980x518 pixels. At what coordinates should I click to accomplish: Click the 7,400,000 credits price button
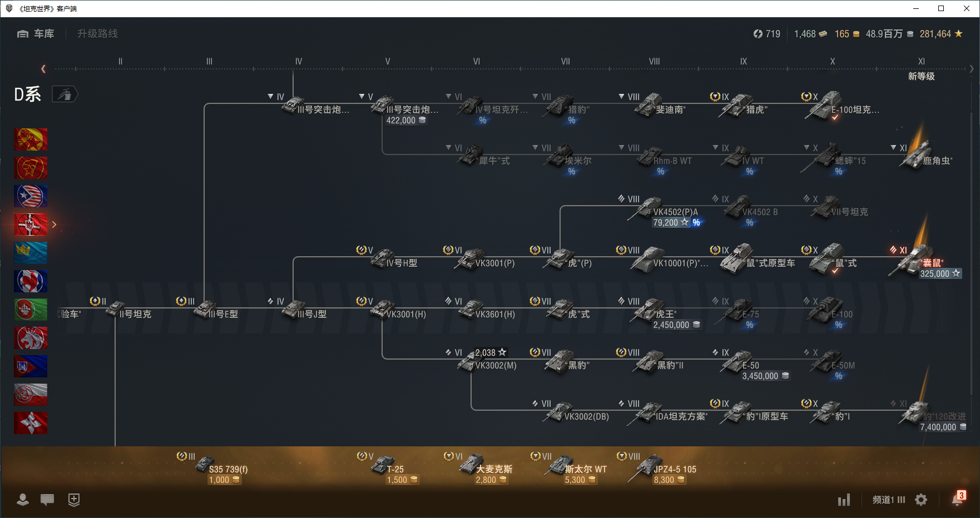[943, 427]
